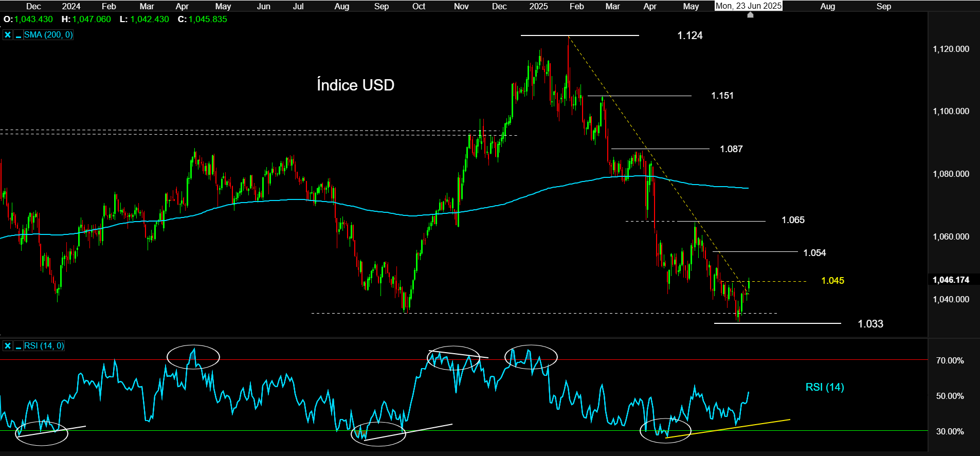Click the 1,060.000 price axis label

[951, 236]
